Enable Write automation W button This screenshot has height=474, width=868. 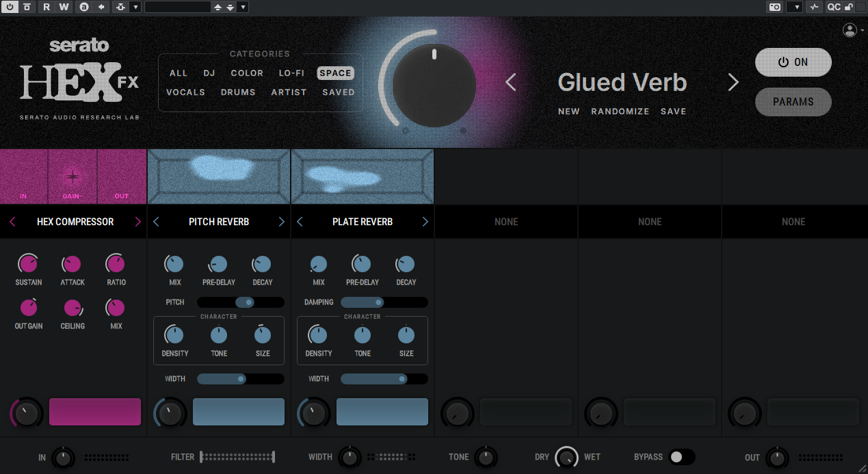64,7
